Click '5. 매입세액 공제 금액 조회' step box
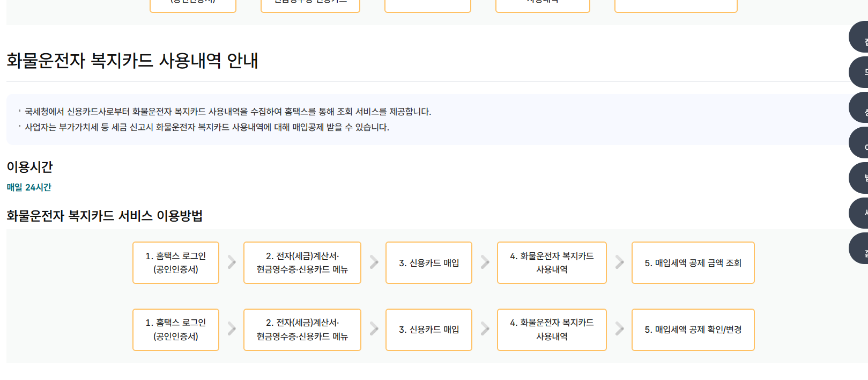Viewport: 868px width, 380px height. (x=693, y=262)
